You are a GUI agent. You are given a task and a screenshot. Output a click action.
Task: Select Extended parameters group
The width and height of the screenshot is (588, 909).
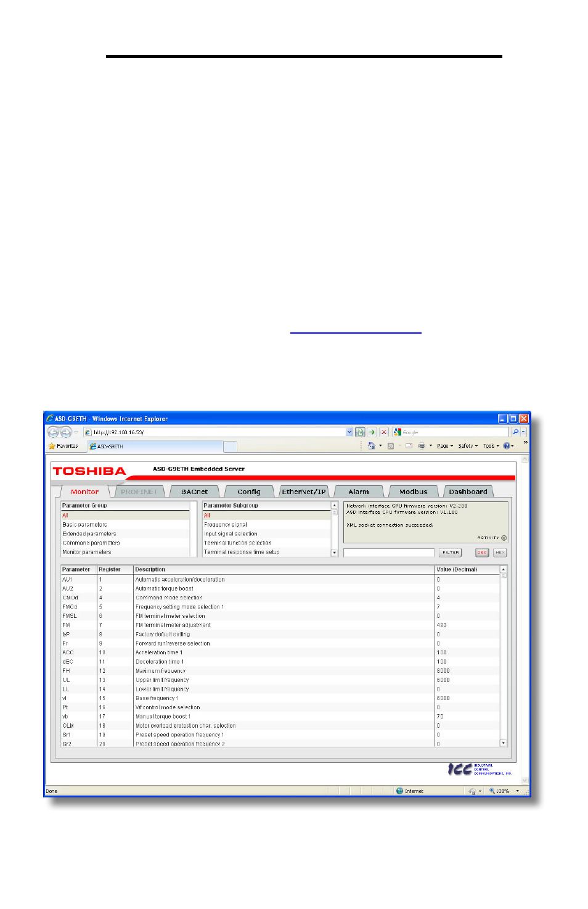125,534
